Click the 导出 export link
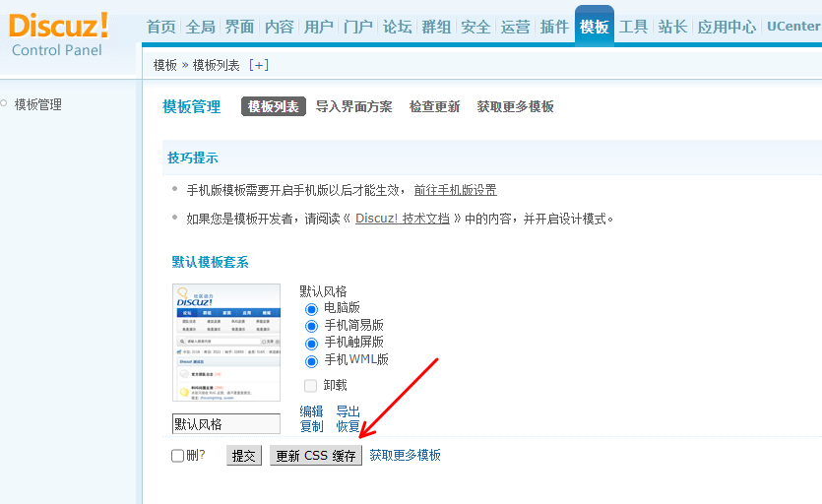Screen dimensions: 822x504 pos(348,411)
